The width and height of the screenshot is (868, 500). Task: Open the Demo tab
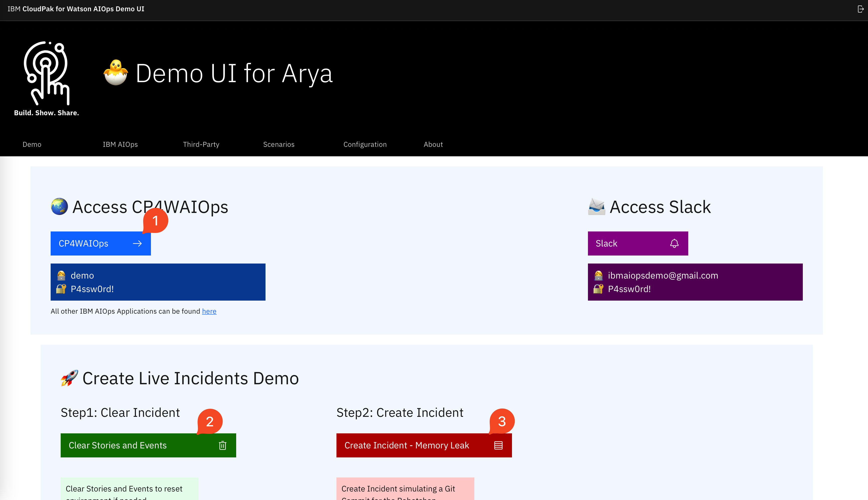(32, 145)
